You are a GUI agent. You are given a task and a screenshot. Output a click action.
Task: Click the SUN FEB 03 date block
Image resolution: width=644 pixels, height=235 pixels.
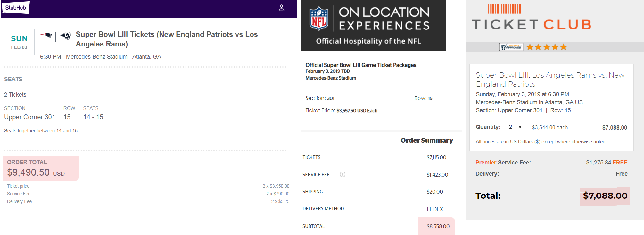[19, 42]
